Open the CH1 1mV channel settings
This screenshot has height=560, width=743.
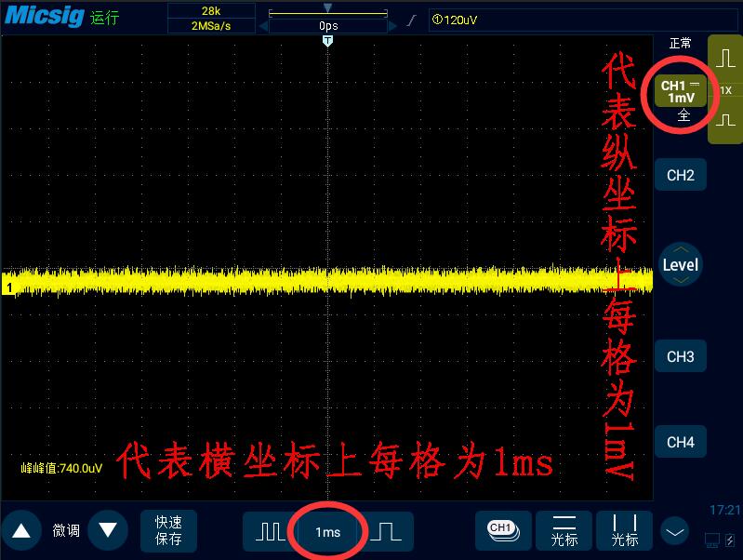(x=681, y=91)
